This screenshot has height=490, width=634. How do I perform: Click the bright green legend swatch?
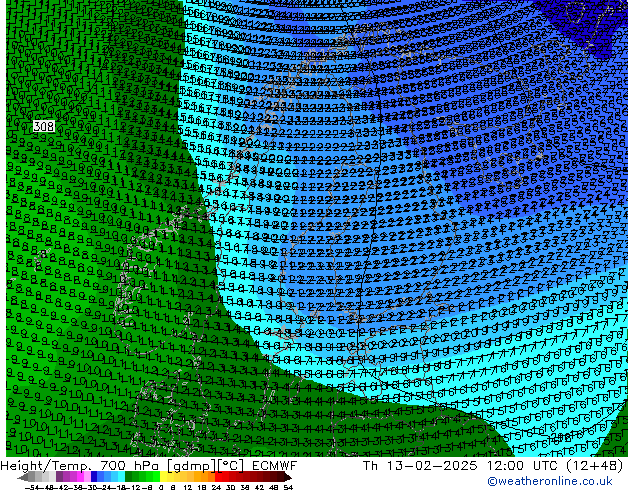pyautogui.click(x=156, y=477)
